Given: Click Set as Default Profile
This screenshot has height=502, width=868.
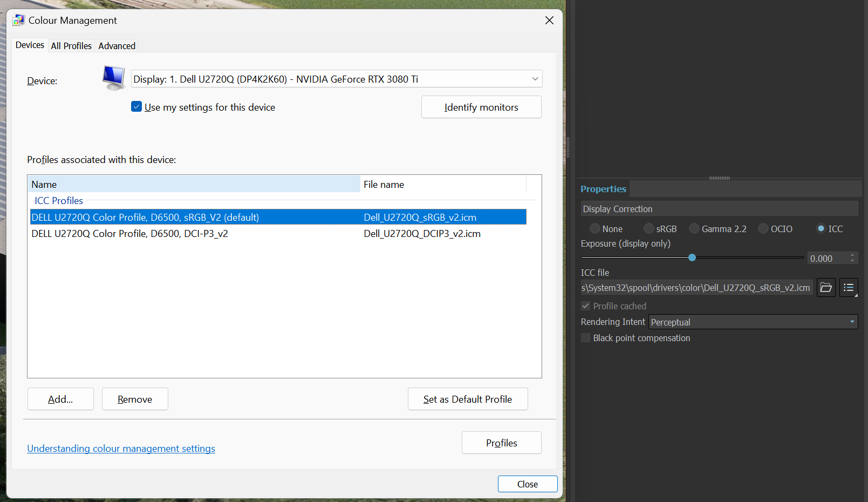Looking at the screenshot, I should [468, 399].
